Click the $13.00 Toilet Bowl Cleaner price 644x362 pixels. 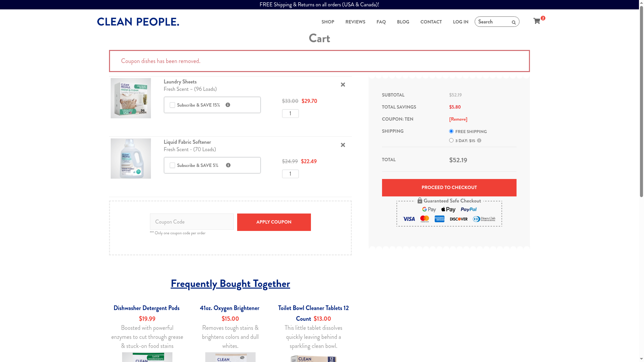point(322,319)
